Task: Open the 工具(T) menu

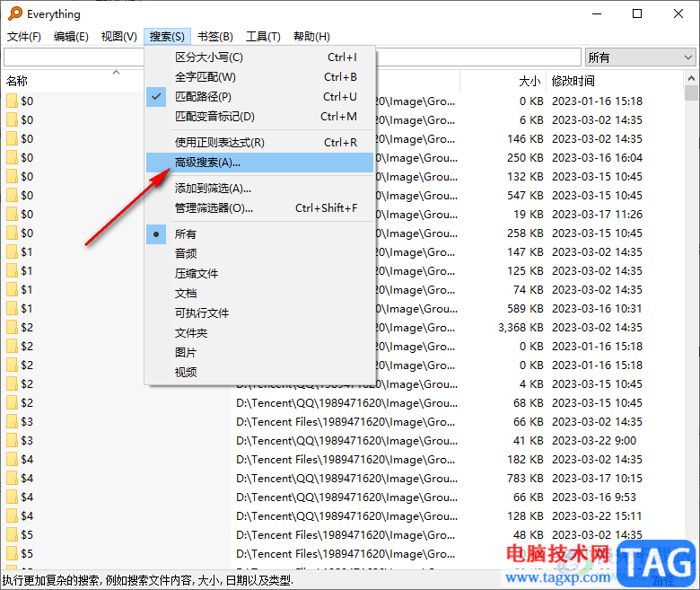Action: click(x=263, y=36)
